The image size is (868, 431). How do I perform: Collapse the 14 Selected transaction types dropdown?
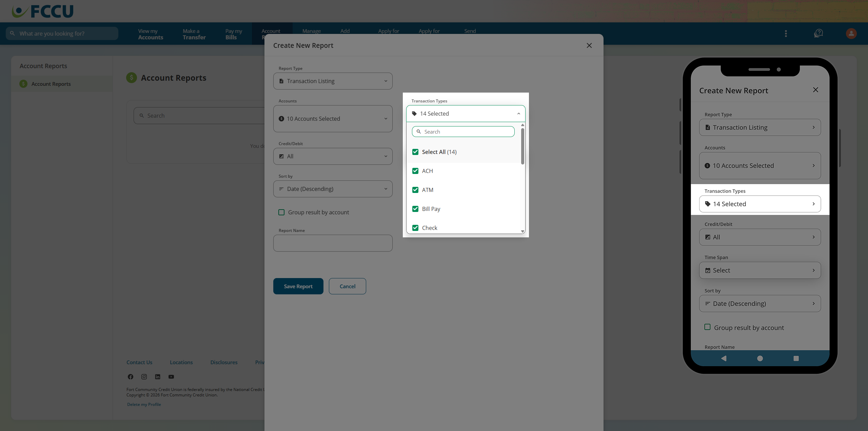(x=466, y=114)
